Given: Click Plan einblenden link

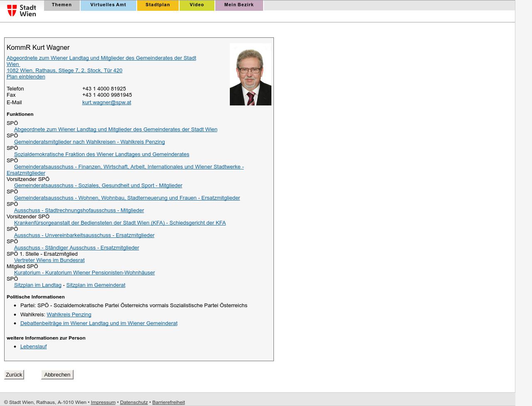Looking at the screenshot, I should (x=26, y=77).
